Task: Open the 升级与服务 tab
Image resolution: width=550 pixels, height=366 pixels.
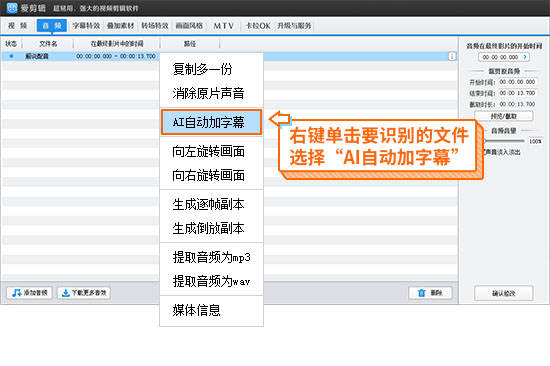Action: pyautogui.click(x=294, y=26)
